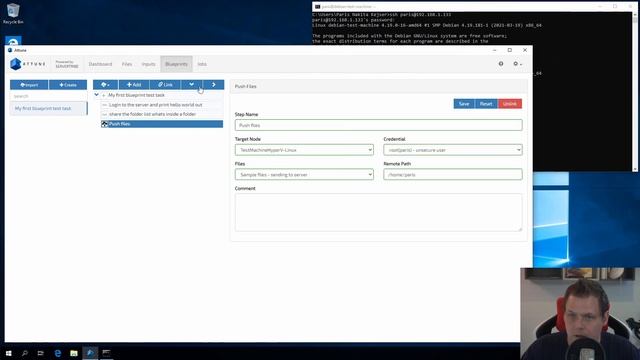Open the Target Node dropdown

304,150
